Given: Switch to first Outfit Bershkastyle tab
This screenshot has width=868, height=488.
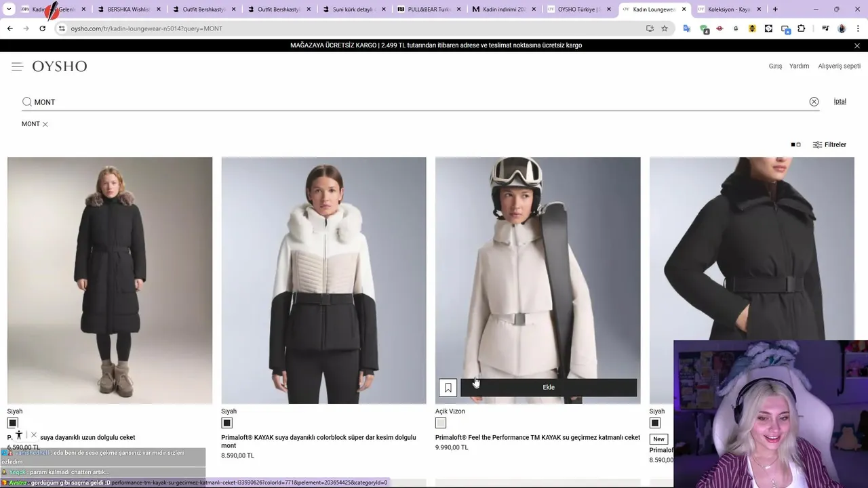Looking at the screenshot, I should tap(203, 9).
